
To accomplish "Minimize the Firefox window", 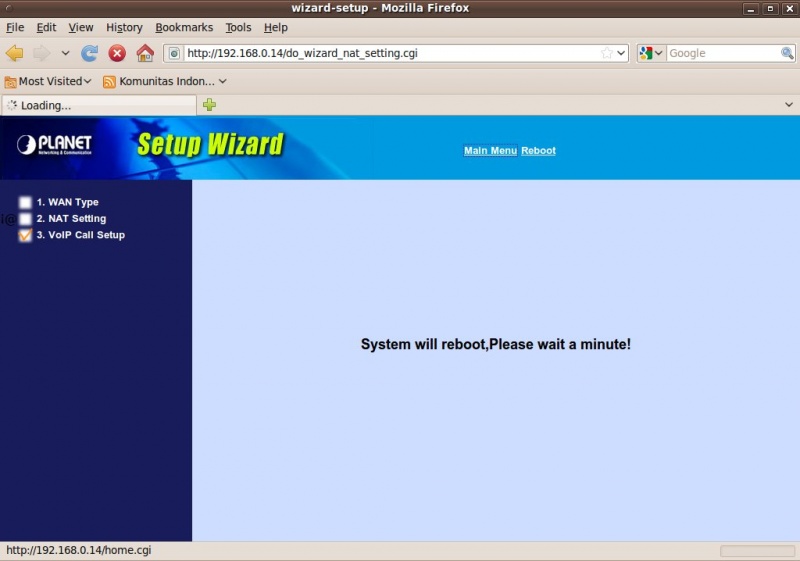I will tap(751, 9).
